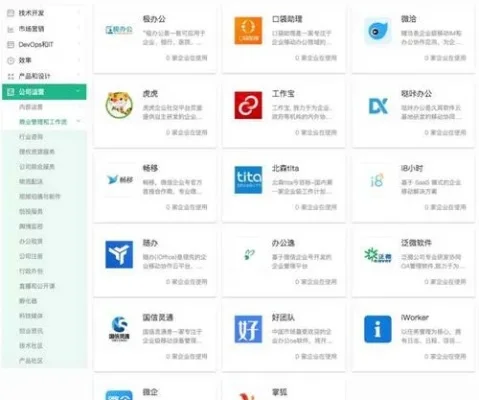The height and width of the screenshot is (400, 479).
Task: Expand the DevOps和IT category arrow
Action: click(79, 44)
